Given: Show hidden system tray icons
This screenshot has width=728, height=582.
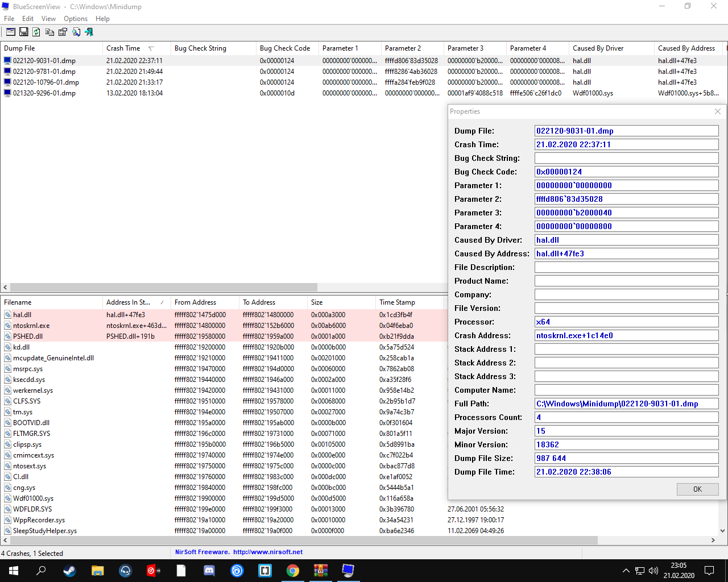Looking at the screenshot, I should 626,571.
